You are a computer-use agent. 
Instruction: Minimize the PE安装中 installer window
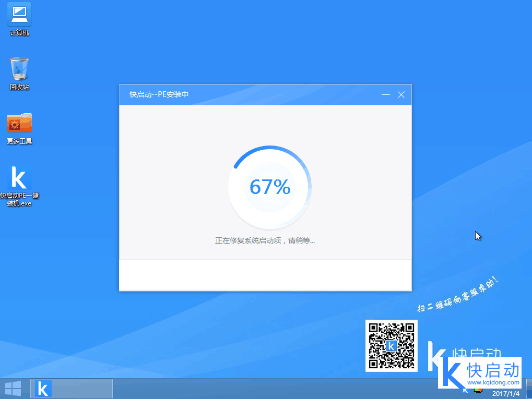[x=386, y=94]
